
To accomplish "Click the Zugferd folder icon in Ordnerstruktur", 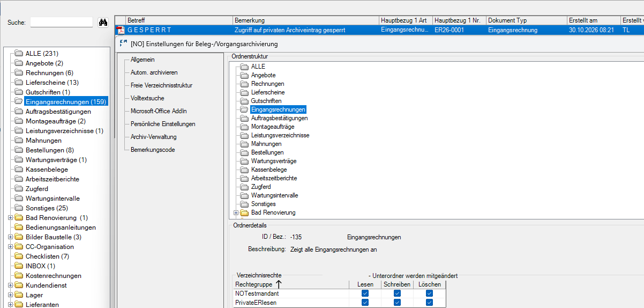I will 245,187.
